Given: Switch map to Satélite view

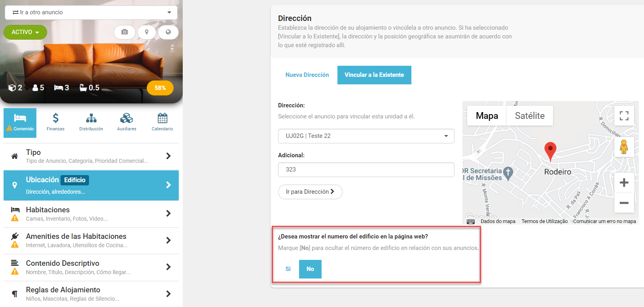Looking at the screenshot, I should pos(530,116).
